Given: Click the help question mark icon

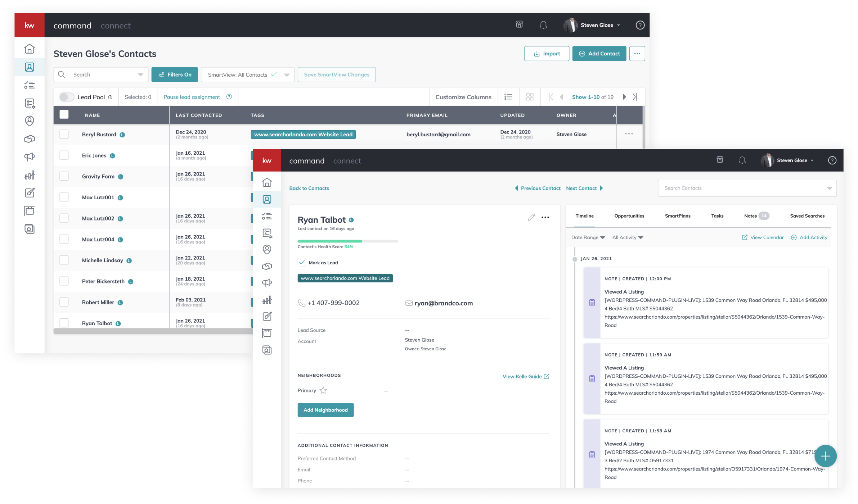Looking at the screenshot, I should [640, 25].
